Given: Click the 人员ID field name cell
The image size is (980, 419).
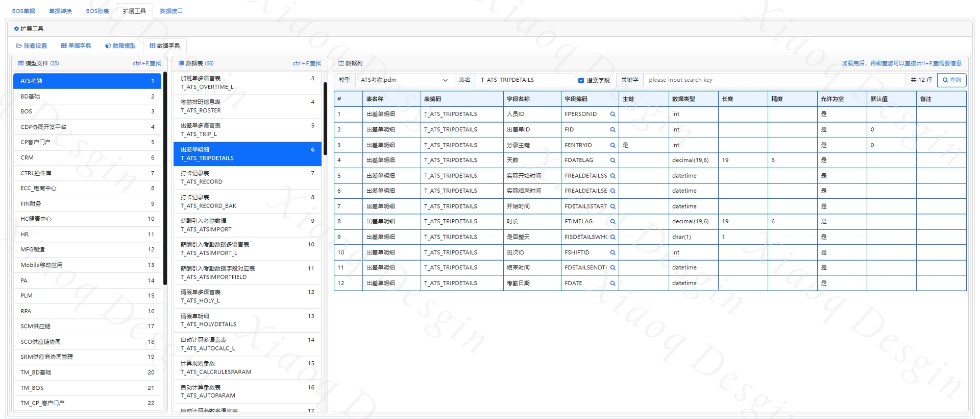Looking at the screenshot, I should click(x=532, y=114).
